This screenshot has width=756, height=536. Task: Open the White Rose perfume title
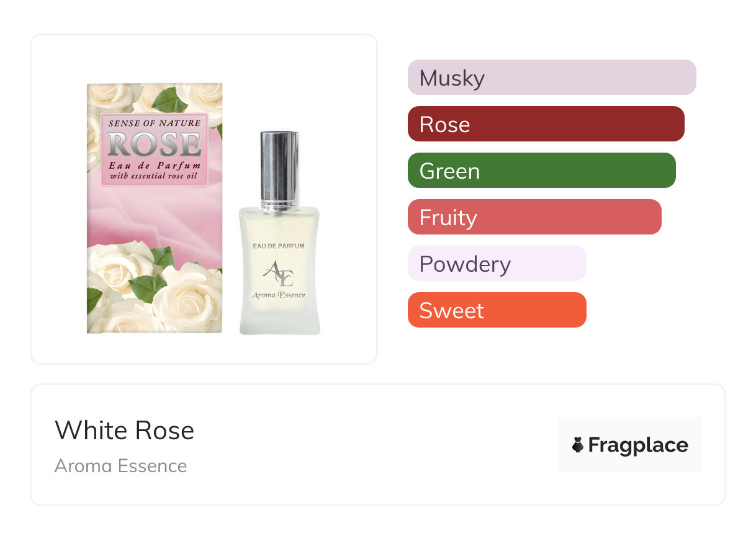(124, 431)
